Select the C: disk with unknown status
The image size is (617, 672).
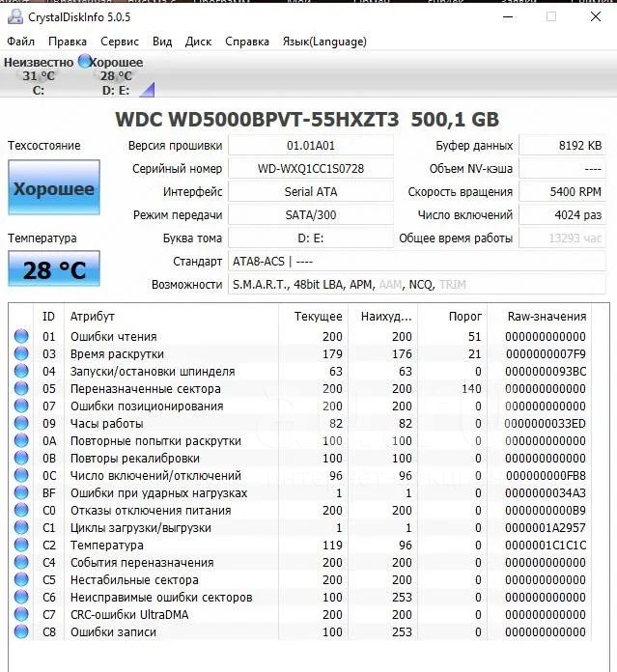pos(39,76)
